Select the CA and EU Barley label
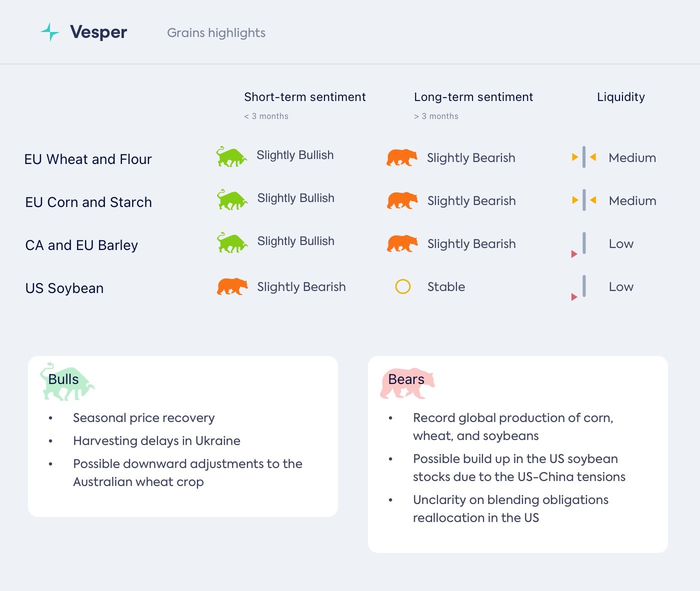The height and width of the screenshot is (591, 700). pyautogui.click(x=81, y=245)
